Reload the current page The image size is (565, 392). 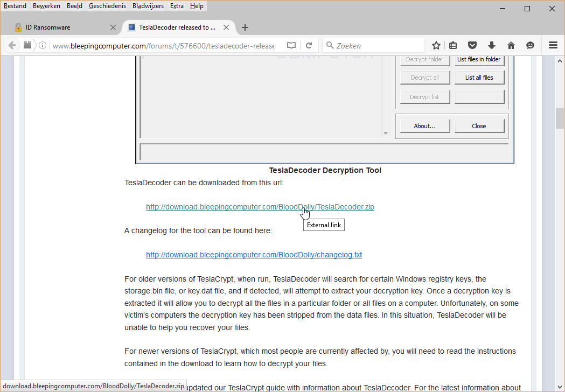309,46
